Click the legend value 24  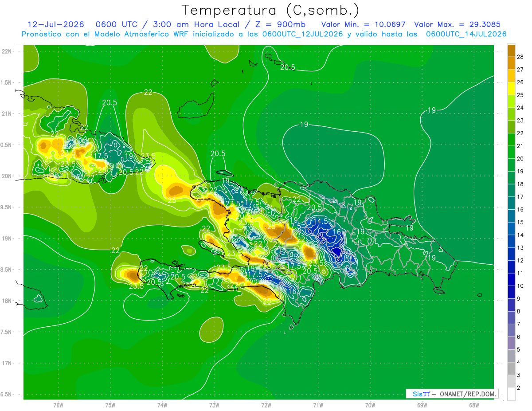pyautogui.click(x=520, y=108)
